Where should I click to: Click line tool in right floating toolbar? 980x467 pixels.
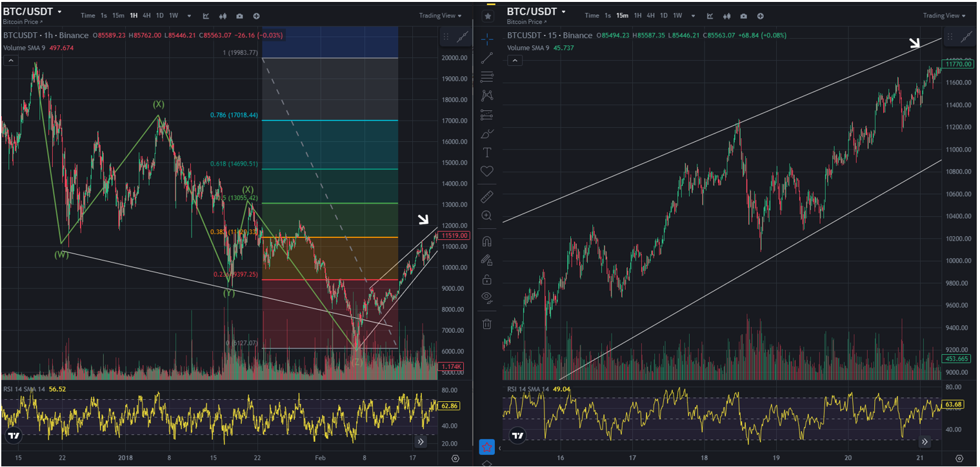tap(966, 38)
